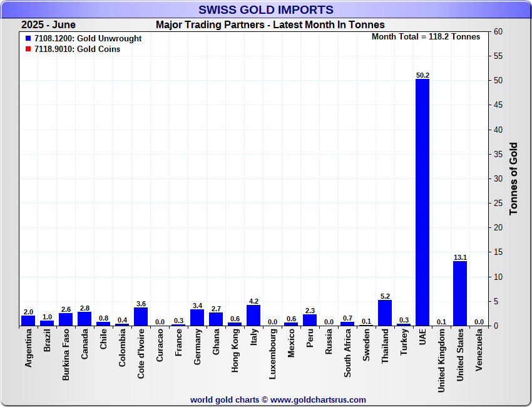Click the Cote d'Ivoire bar at 3.6
This screenshot has height=407, width=532.
pos(141,316)
